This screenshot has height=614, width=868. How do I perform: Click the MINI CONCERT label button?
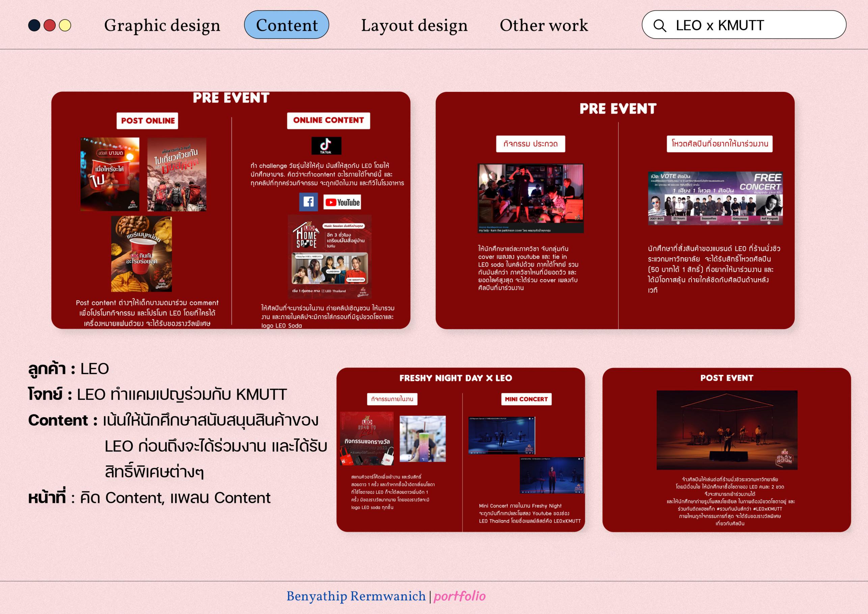[x=526, y=399]
